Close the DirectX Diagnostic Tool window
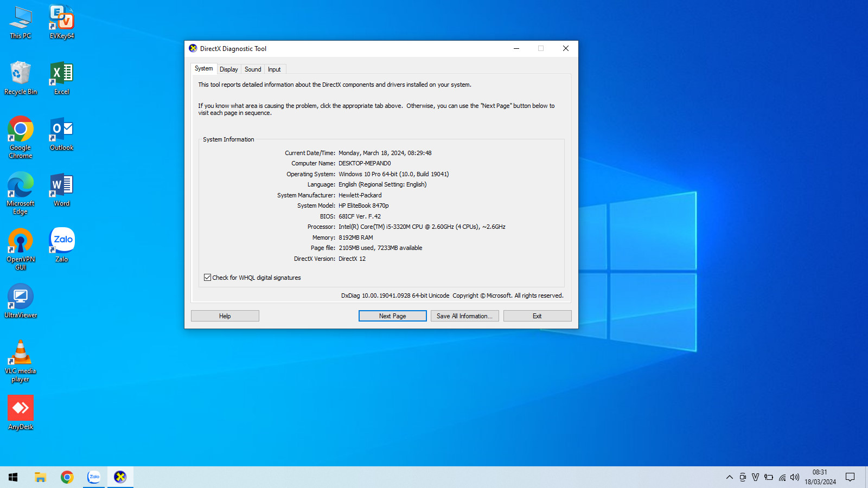This screenshot has width=868, height=488. coord(566,48)
